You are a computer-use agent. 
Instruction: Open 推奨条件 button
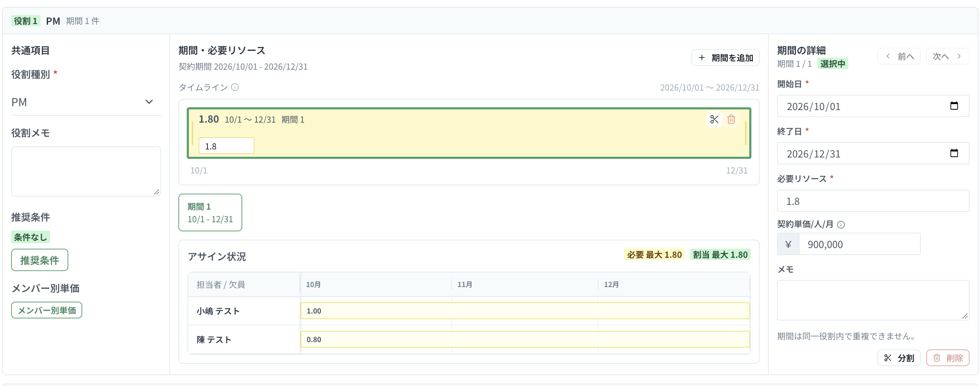pos(40,260)
